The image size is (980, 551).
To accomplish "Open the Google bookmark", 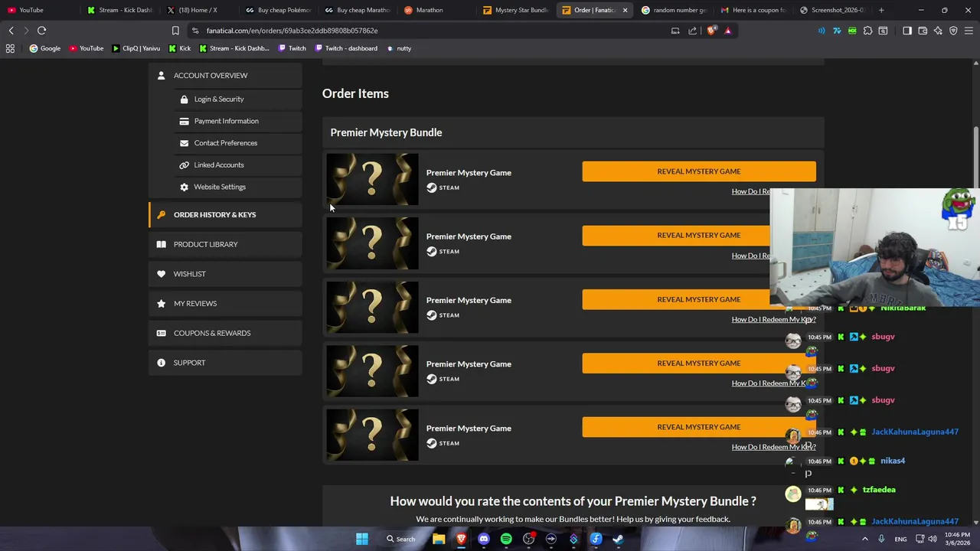I will [44, 48].
